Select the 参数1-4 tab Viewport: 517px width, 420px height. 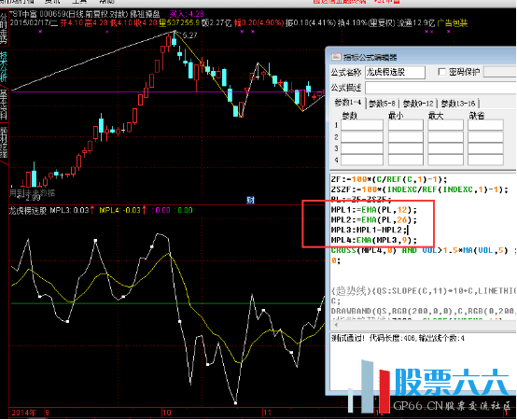click(x=347, y=103)
